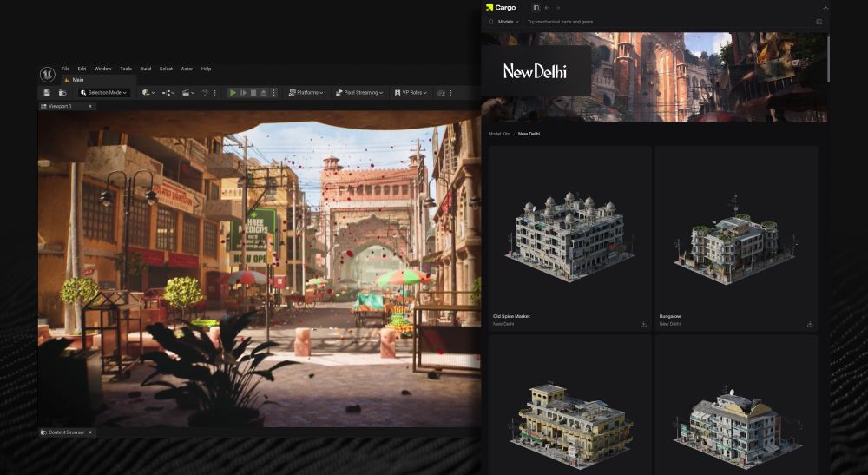This screenshot has height=475, width=868.
Task: Open play options three-dot menu
Action: [273, 92]
